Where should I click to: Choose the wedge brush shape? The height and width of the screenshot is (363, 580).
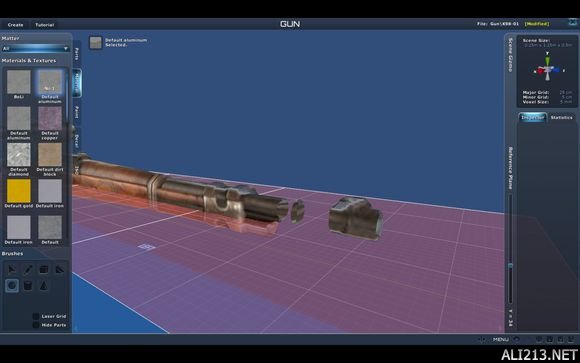(x=60, y=269)
